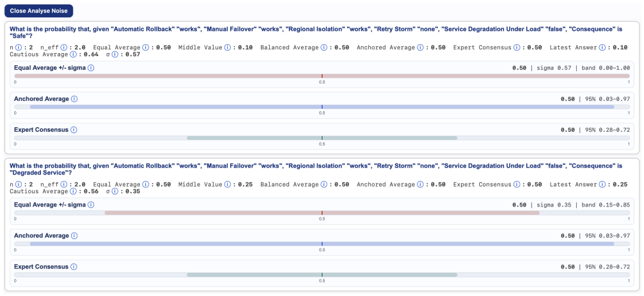Show Cautious Average info in the Safe card
The image size is (644, 296).
73,54
